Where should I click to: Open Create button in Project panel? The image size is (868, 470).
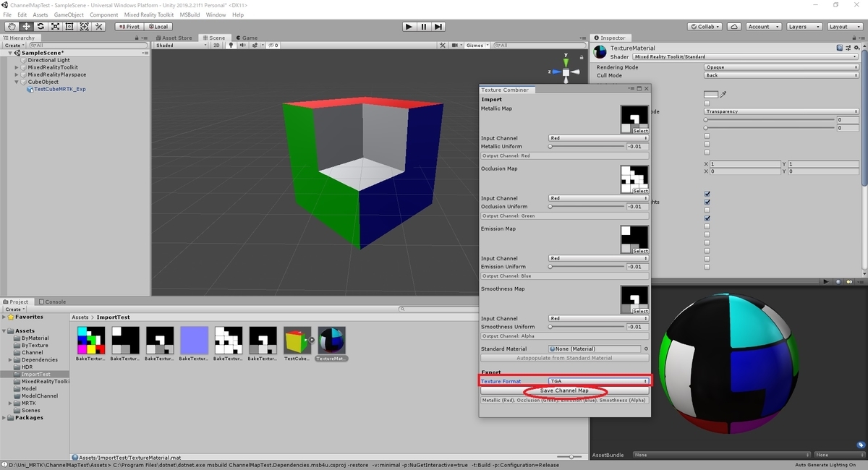point(14,309)
